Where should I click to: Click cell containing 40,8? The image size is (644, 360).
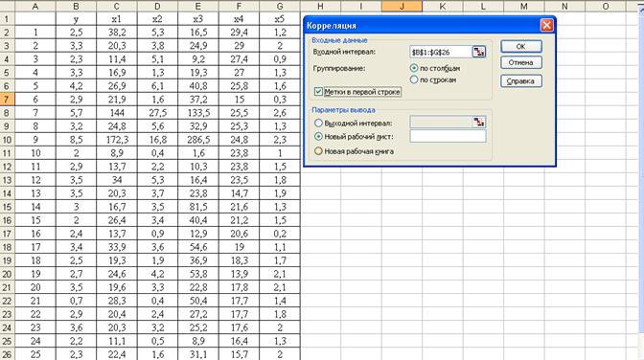click(198, 86)
